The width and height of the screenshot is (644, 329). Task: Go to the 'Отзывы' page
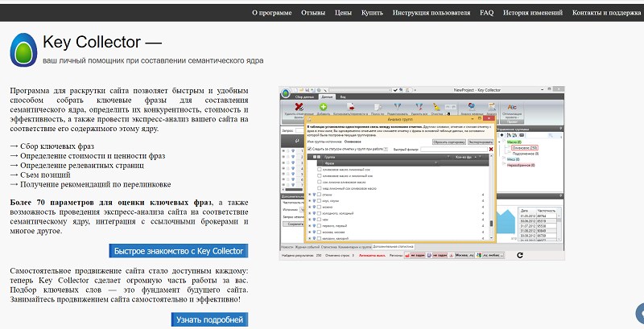[313, 13]
